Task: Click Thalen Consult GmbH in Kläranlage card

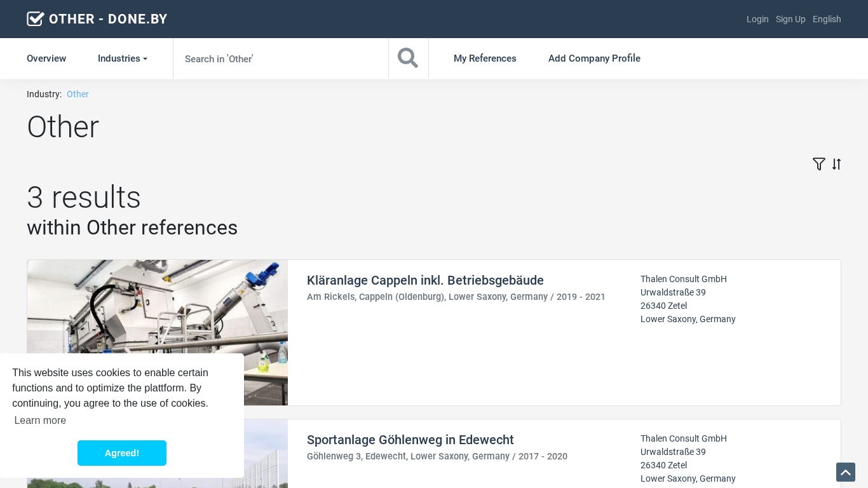Action: click(684, 279)
